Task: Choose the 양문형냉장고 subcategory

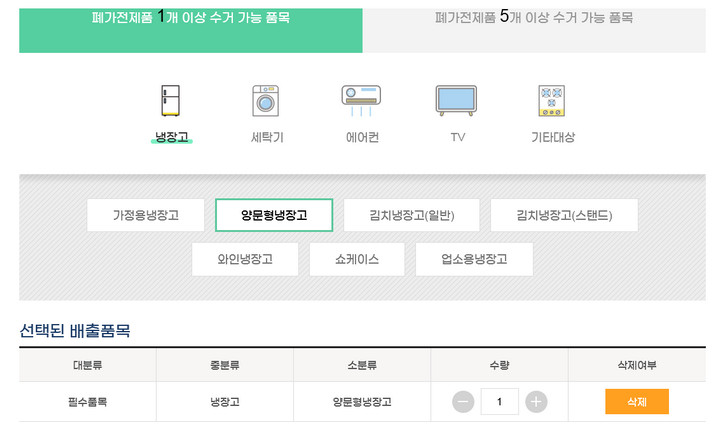Action: tap(274, 215)
